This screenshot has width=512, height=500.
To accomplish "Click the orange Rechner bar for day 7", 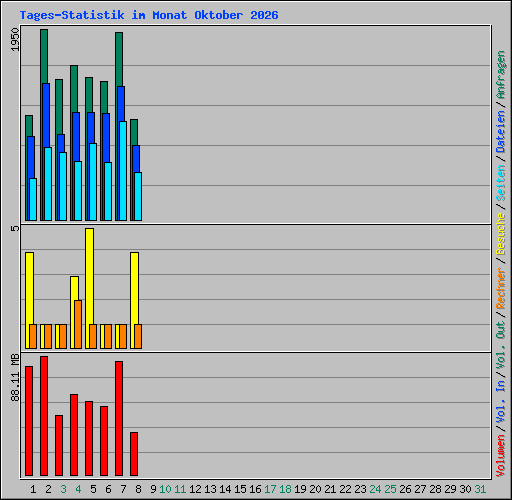I will 123,336.
